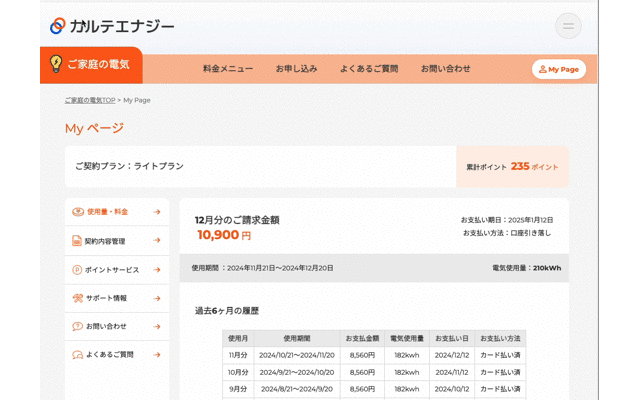
Task: Click the arrow next to sidebar お問い合わせ
Action: click(x=157, y=327)
